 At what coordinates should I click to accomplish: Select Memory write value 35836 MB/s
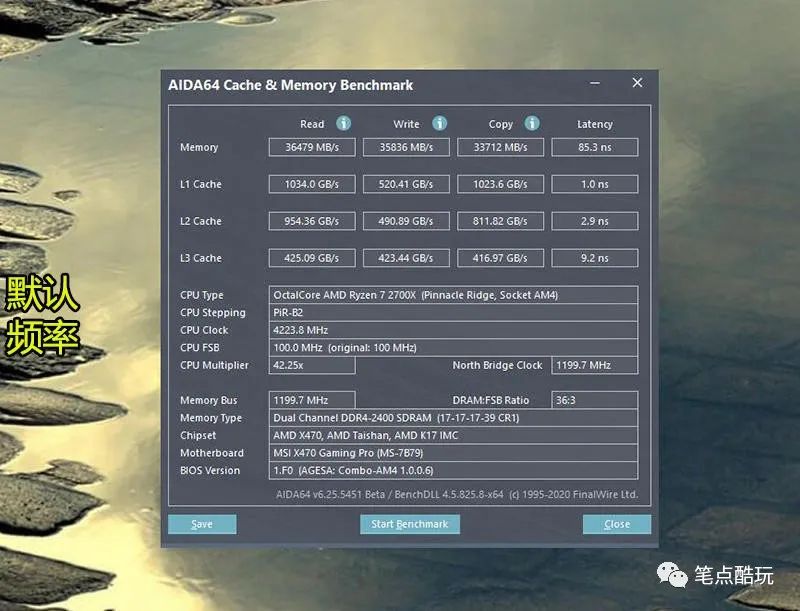click(x=406, y=147)
